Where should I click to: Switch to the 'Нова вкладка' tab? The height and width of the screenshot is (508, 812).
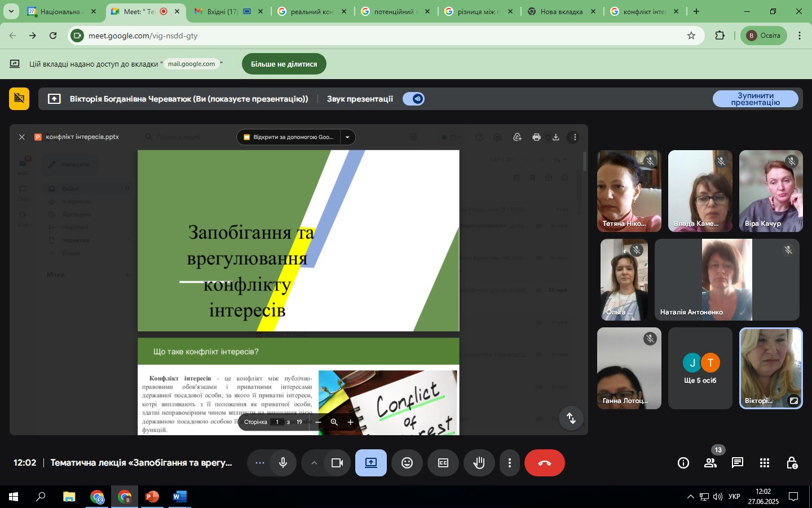click(561, 11)
